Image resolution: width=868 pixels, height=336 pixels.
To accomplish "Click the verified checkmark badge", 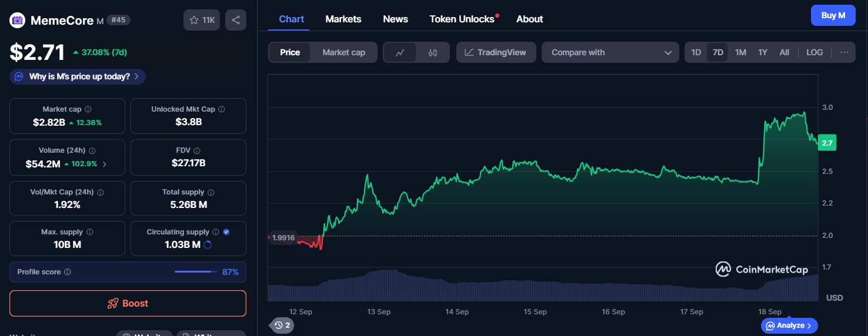I will pos(226,232).
